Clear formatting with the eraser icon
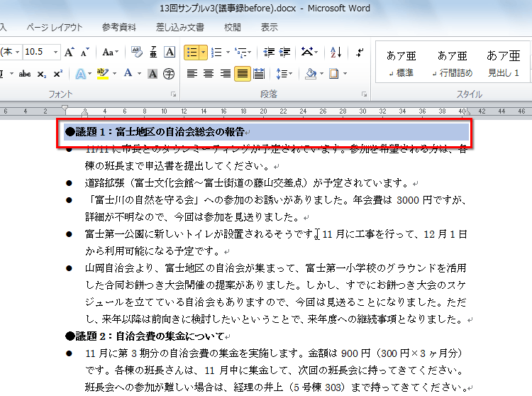Image resolution: width=532 pixels, height=396 pixels. pyautogui.click(x=137, y=53)
